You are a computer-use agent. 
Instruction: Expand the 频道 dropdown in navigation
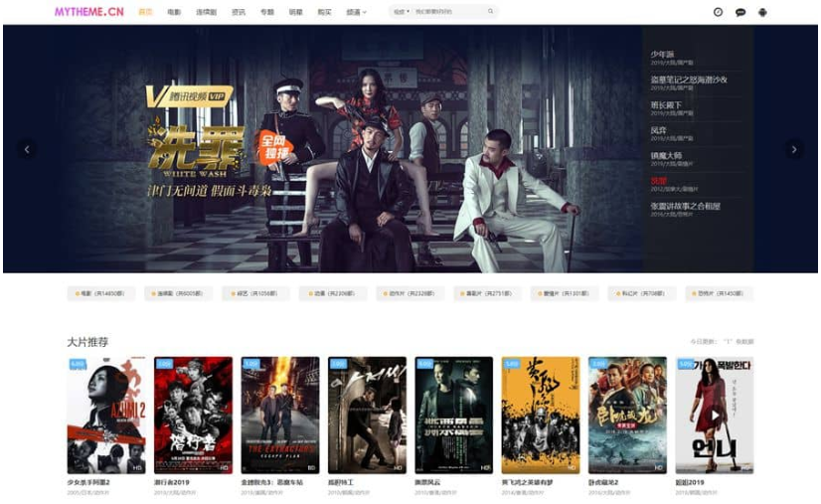356,12
